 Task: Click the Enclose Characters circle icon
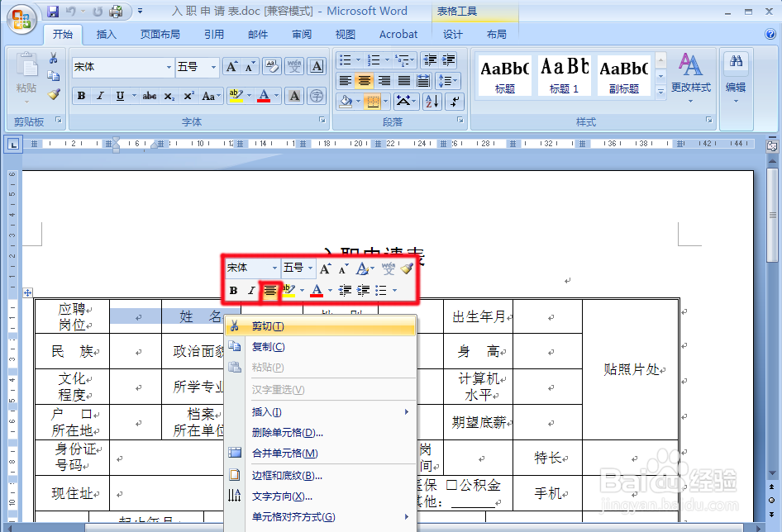point(317,96)
